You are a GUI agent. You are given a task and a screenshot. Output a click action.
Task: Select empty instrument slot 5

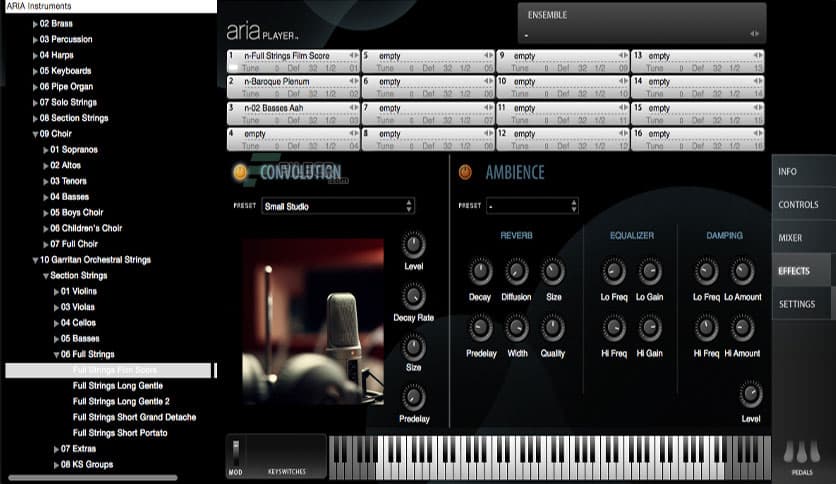click(428, 61)
